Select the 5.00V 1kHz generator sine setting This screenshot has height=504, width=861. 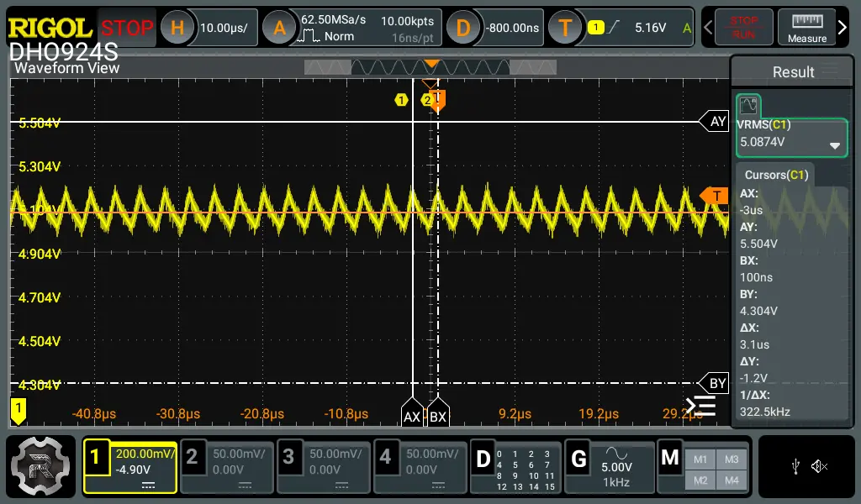616,467
